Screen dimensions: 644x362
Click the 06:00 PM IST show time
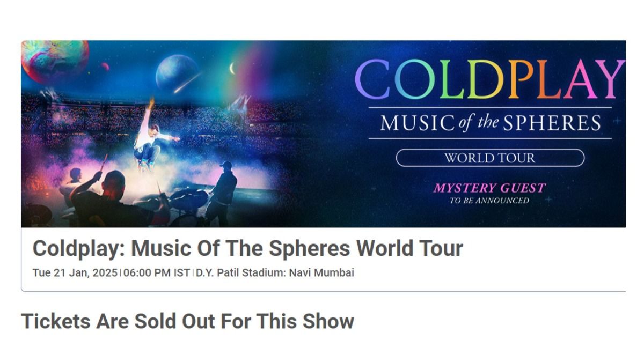point(156,272)
